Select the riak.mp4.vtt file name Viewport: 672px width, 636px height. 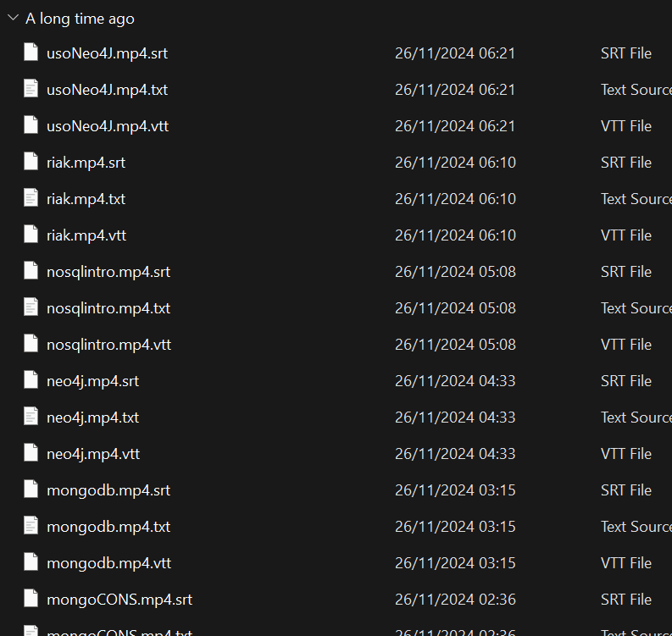tap(86, 235)
